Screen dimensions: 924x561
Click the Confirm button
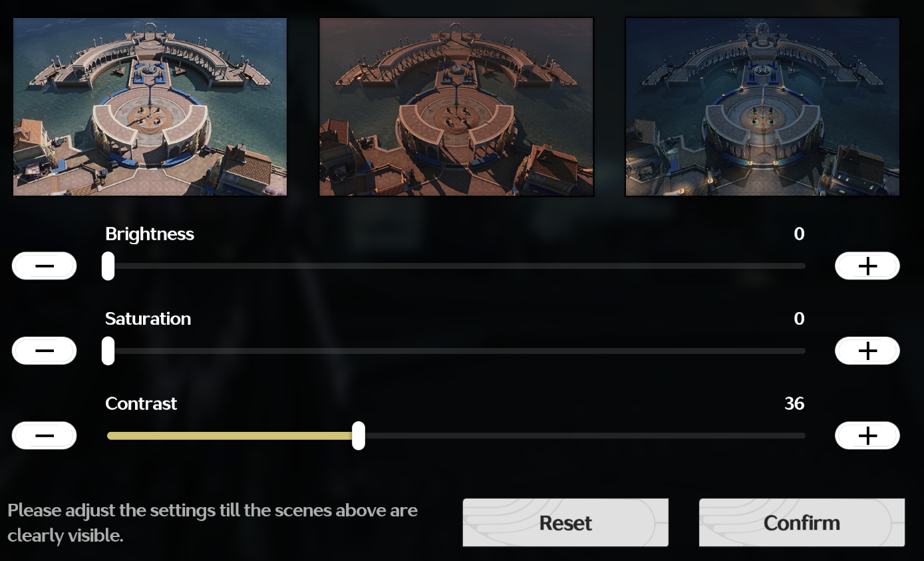802,522
